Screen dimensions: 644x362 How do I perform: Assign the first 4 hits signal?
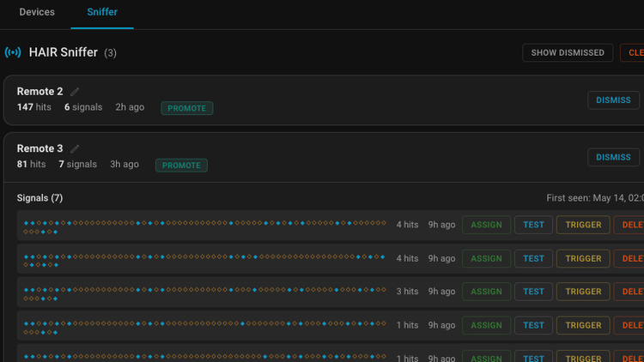coord(486,225)
